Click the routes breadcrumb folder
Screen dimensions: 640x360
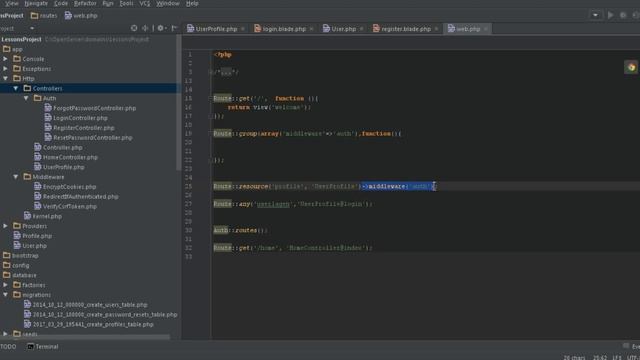coord(44,16)
